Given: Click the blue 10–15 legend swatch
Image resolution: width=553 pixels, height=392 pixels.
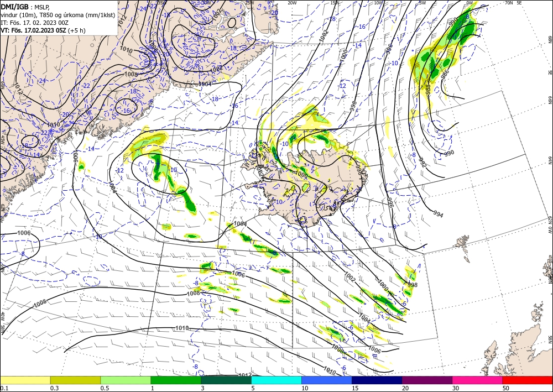Looking at the screenshot, I should point(327,380).
